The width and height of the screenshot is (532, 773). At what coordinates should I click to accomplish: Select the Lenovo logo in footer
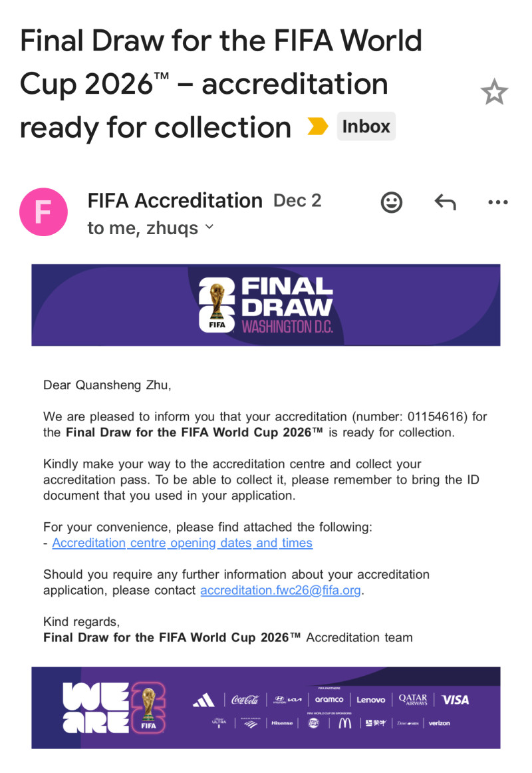pyautogui.click(x=370, y=700)
